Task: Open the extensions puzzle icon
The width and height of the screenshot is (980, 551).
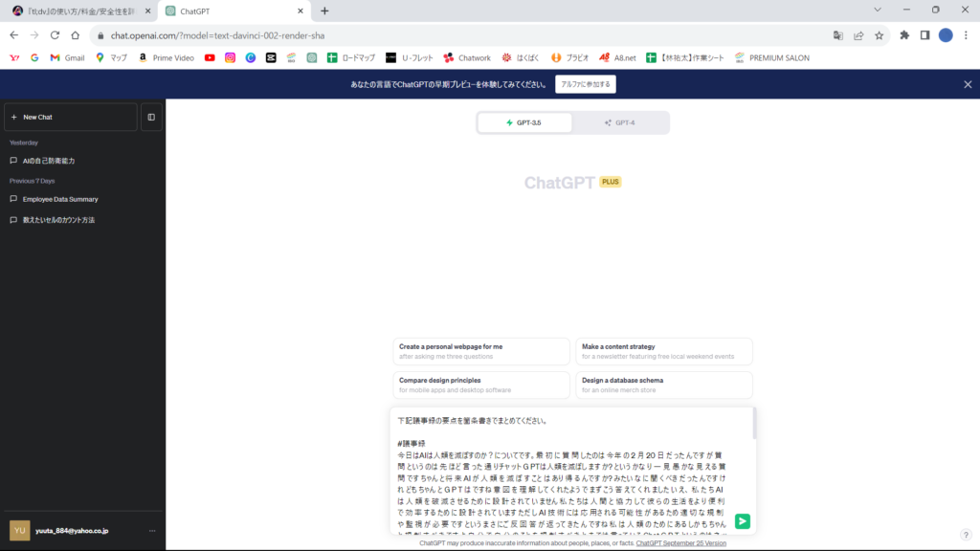Action: pos(904,35)
